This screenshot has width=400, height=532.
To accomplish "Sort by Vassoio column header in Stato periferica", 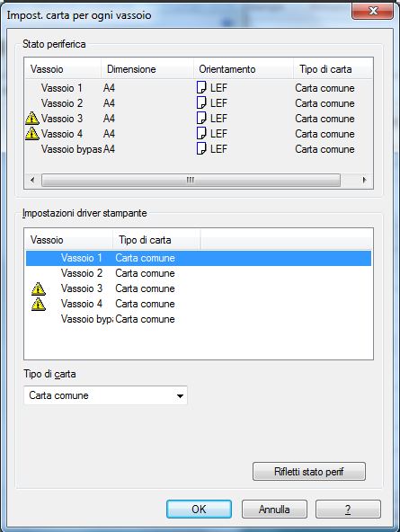I will point(63,69).
